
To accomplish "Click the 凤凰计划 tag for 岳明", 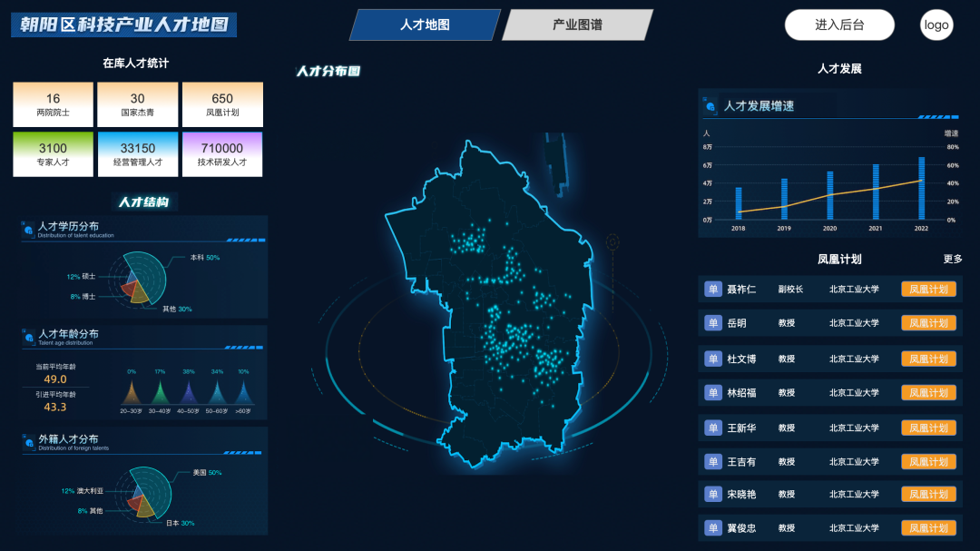I will pyautogui.click(x=928, y=323).
